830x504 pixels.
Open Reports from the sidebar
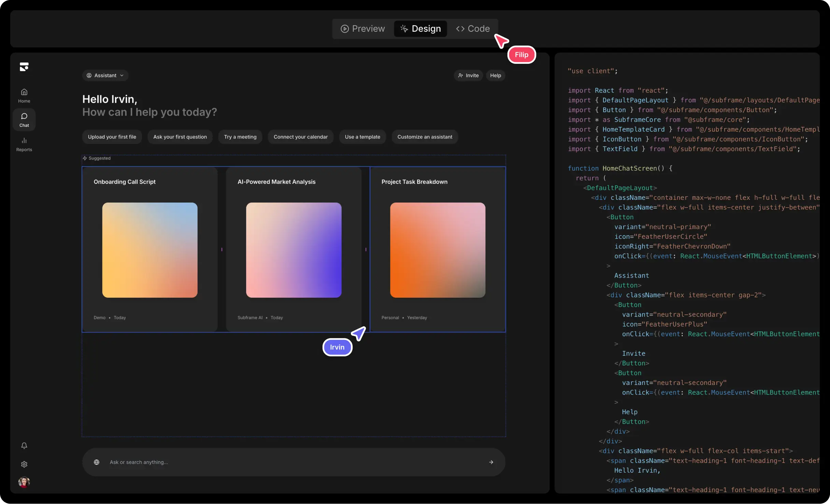pos(24,144)
